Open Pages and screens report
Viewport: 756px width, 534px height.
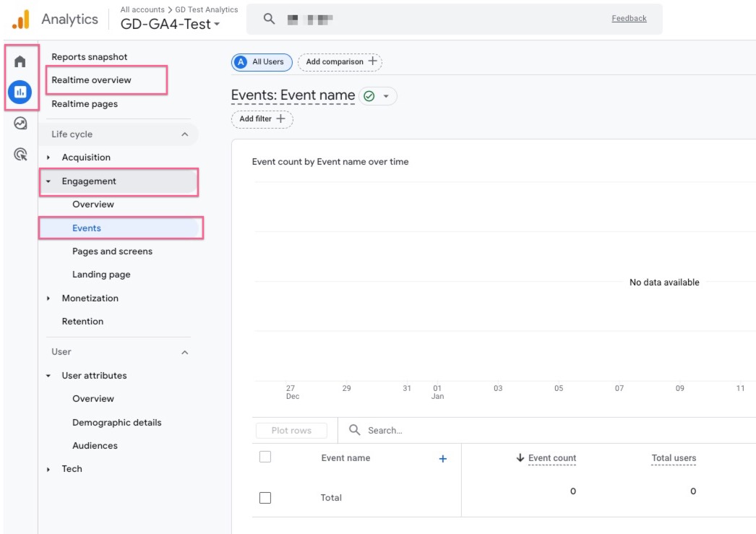(112, 251)
